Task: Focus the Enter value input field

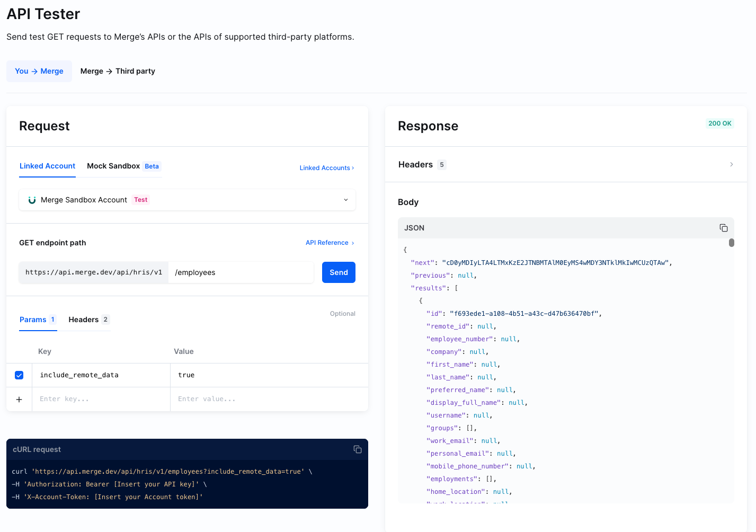Action: pos(269,399)
